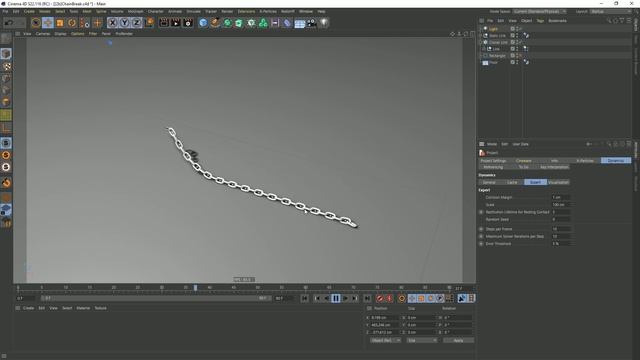The width and height of the screenshot is (640, 360).
Task: Select Model mode in left palette
Action: [x=6, y=53]
